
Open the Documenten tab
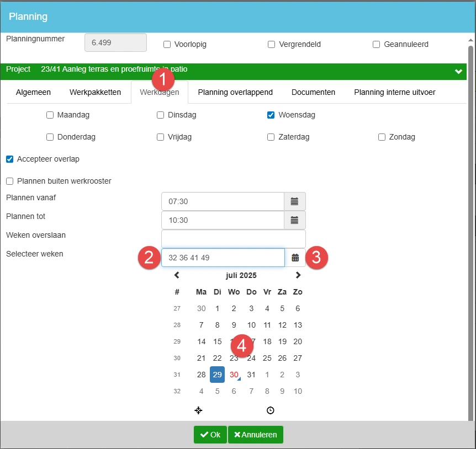click(x=313, y=93)
